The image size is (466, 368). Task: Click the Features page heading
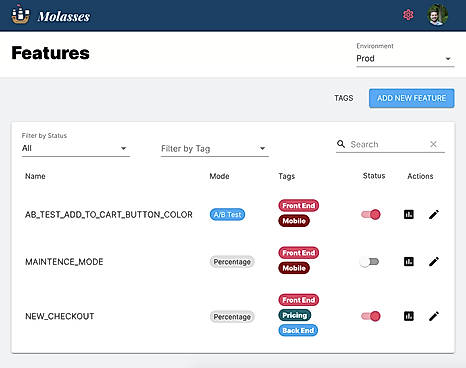point(50,53)
